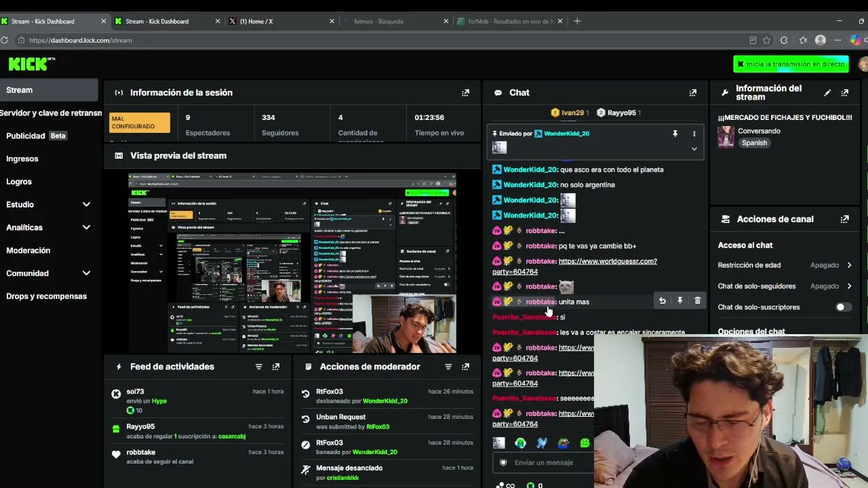Reply to robbtake's 'unita mas' message

(663, 301)
